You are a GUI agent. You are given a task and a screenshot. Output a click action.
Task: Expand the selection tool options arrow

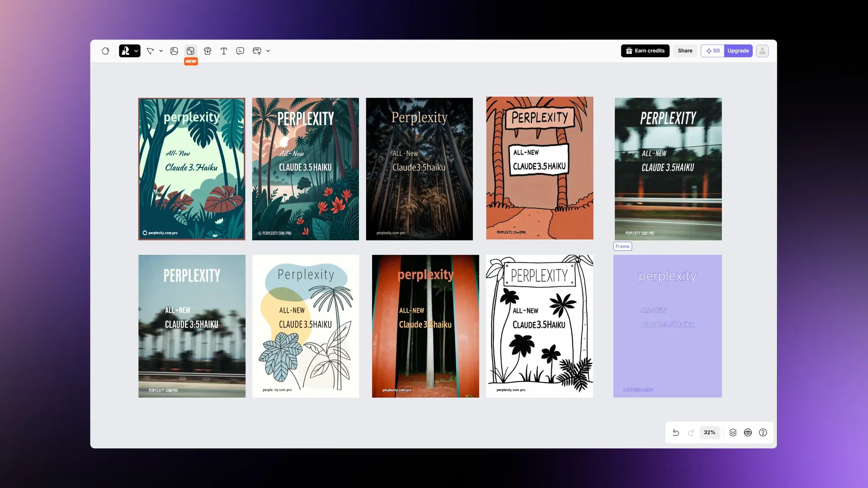pos(161,51)
